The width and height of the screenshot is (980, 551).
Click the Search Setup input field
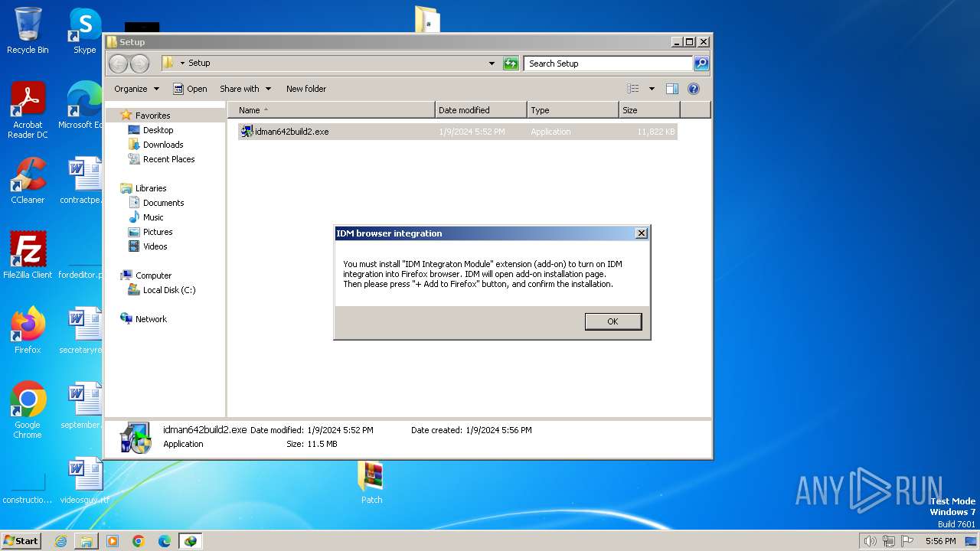609,64
